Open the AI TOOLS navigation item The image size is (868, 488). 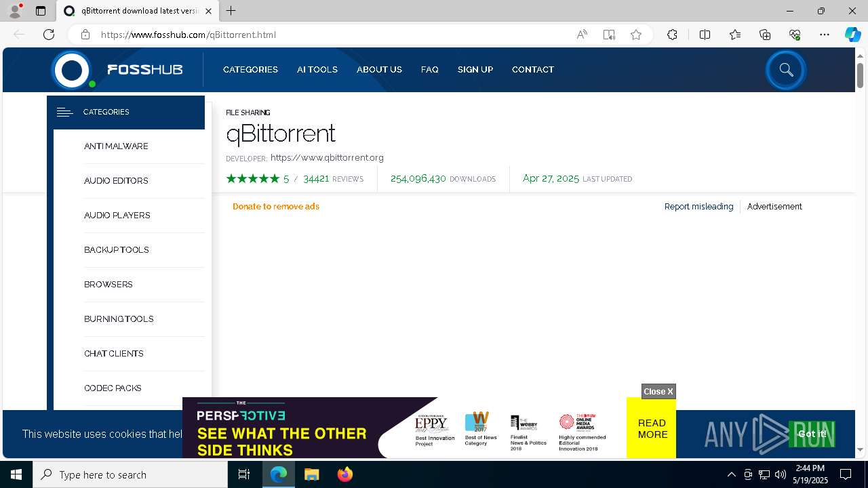[x=317, y=70]
